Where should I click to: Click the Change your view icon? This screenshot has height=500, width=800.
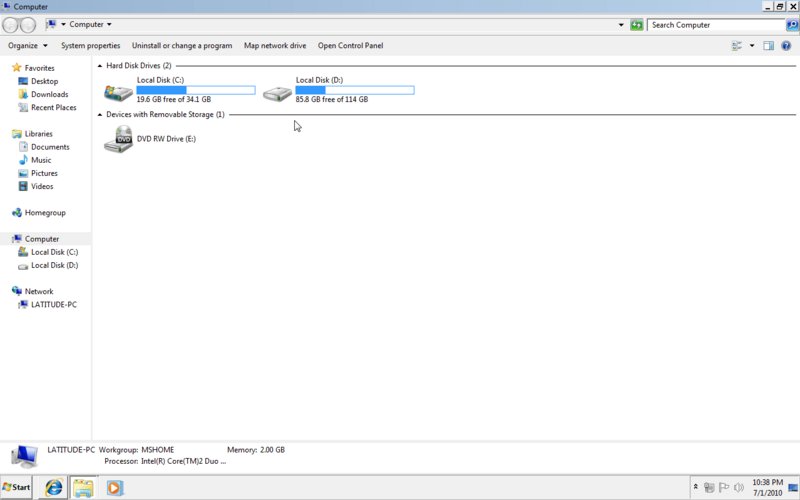(x=737, y=45)
